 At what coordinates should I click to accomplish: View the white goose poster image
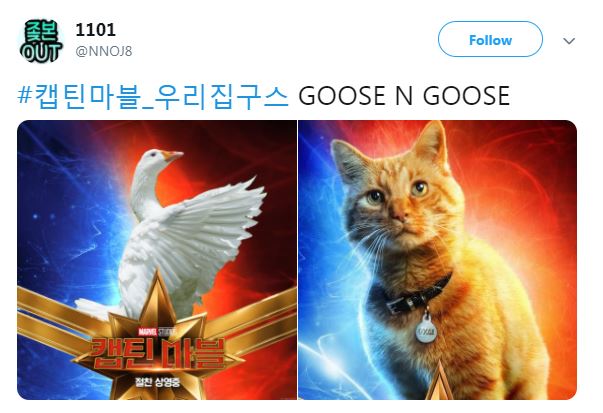[x=157, y=260]
